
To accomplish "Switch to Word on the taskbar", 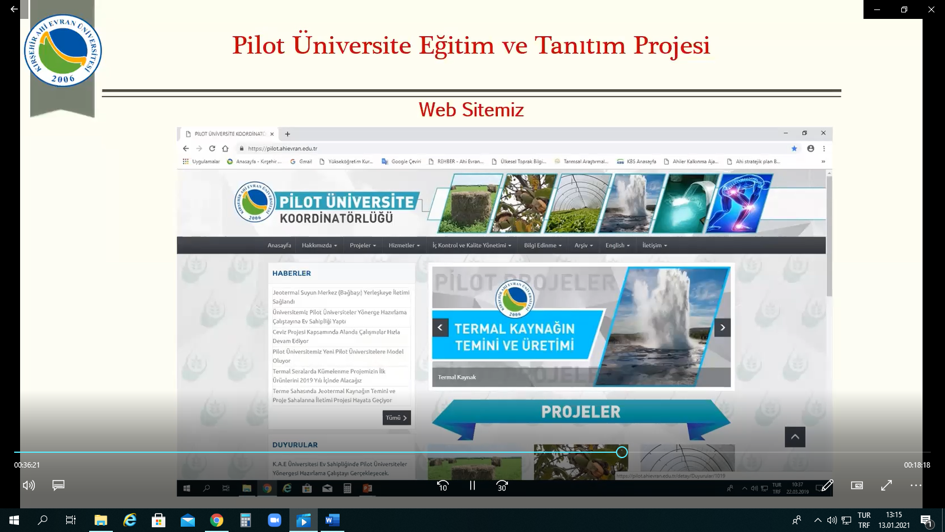I will tap(332, 520).
